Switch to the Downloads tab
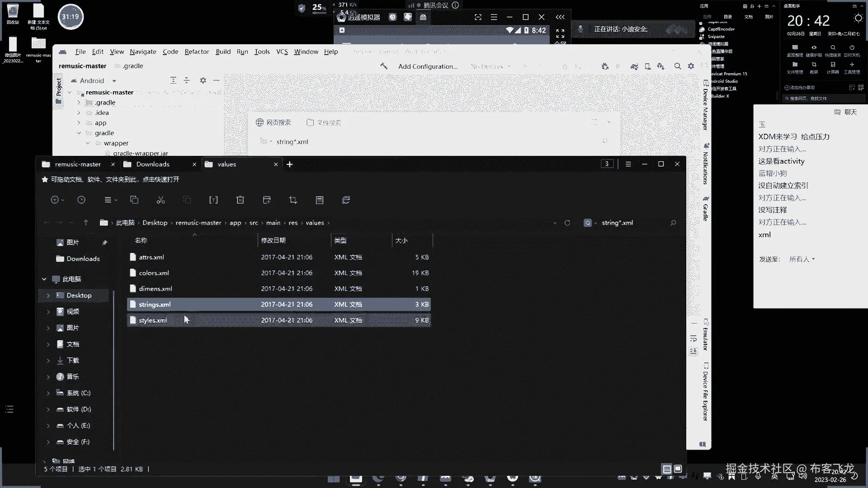 click(153, 164)
